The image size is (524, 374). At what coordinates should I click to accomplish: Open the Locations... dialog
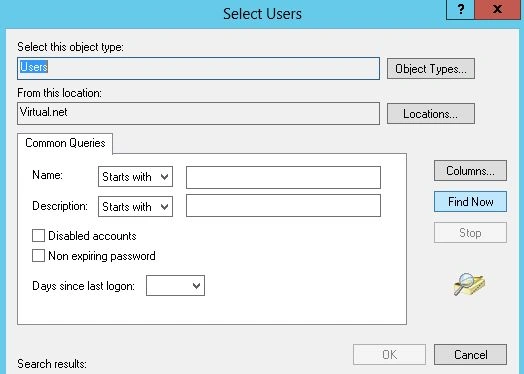430,114
